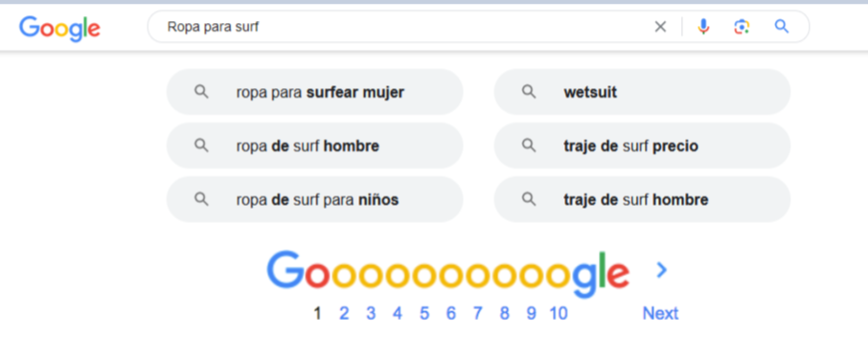Click the magnifier beside ropa para surfear mujer
Screen dimensions: 868x361
(x=201, y=92)
